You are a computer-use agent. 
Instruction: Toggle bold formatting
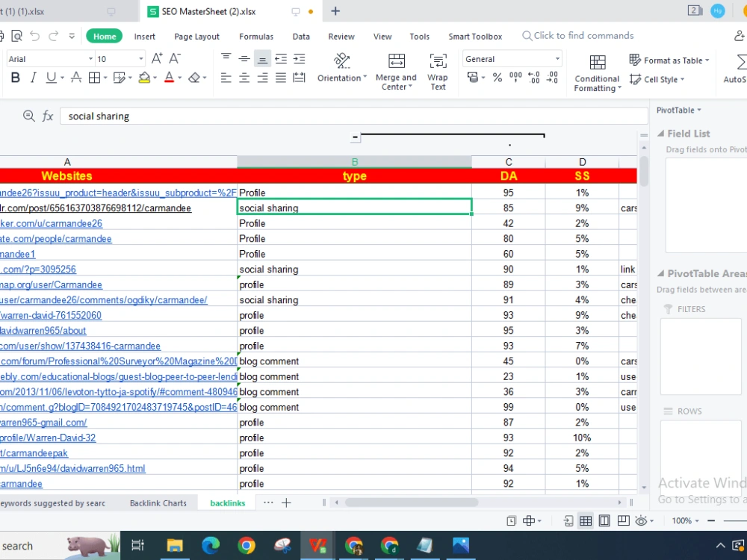coord(15,78)
